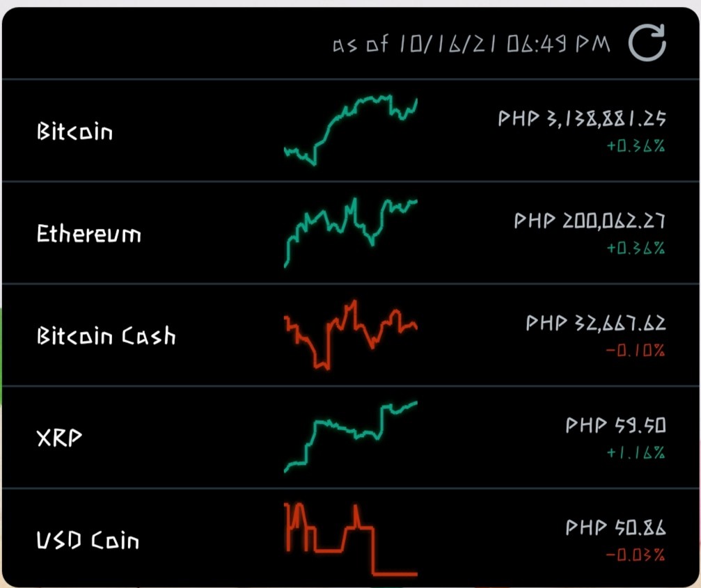View the XRP green sparkline chart
Viewport: 701px width, 588px height.
351,437
